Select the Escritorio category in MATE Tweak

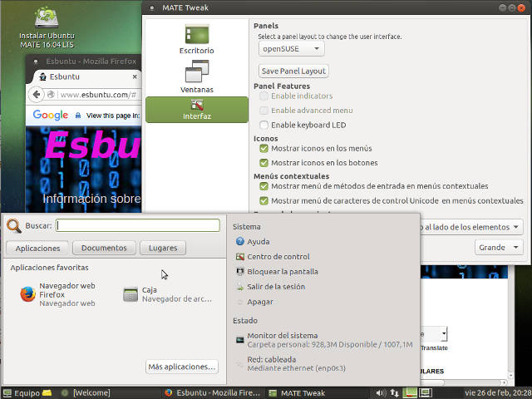pos(196,39)
